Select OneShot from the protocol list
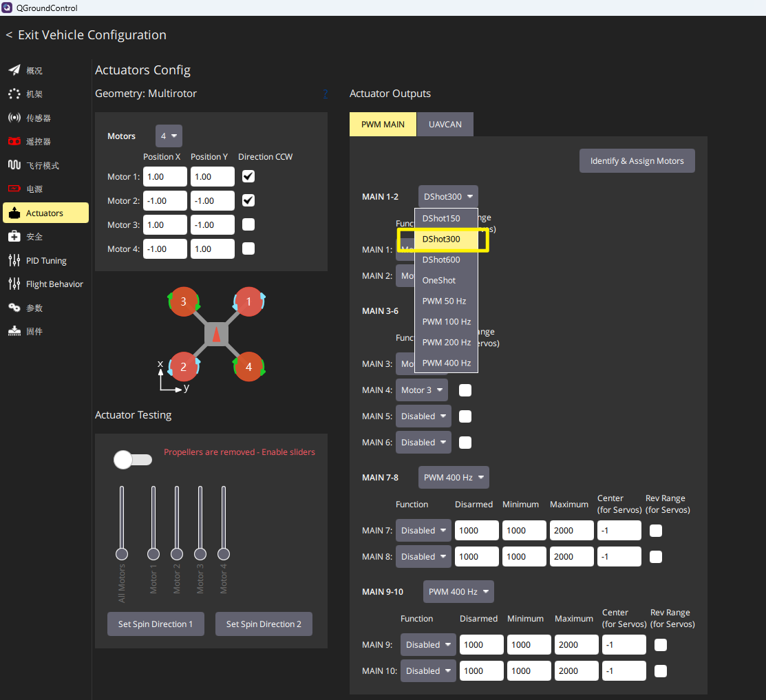The width and height of the screenshot is (766, 700). click(x=446, y=280)
